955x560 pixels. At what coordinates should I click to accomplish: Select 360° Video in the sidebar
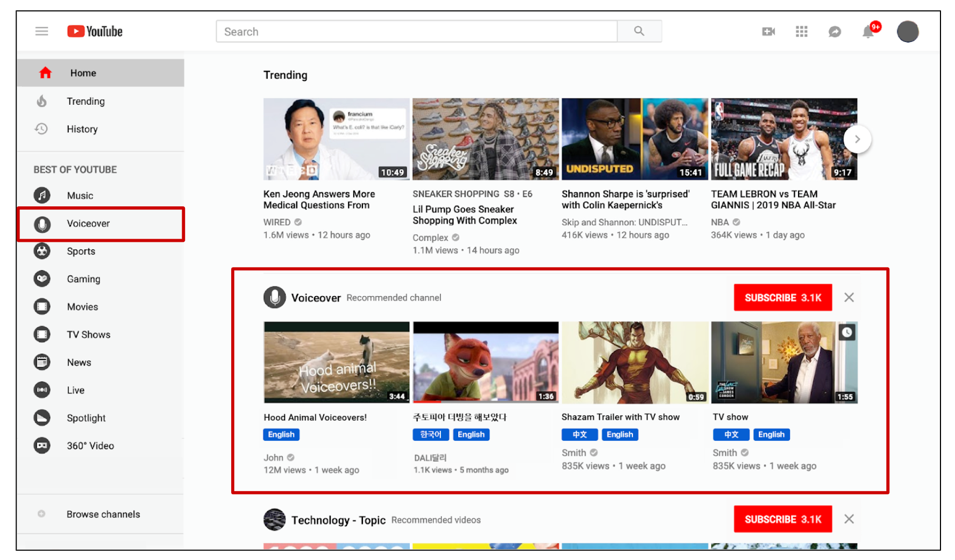(101, 446)
